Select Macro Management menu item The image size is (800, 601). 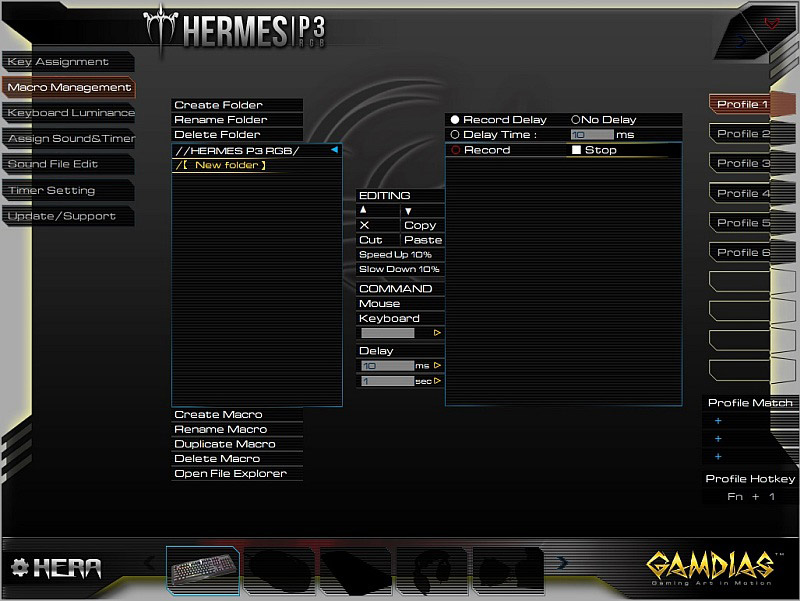pyautogui.click(x=69, y=87)
